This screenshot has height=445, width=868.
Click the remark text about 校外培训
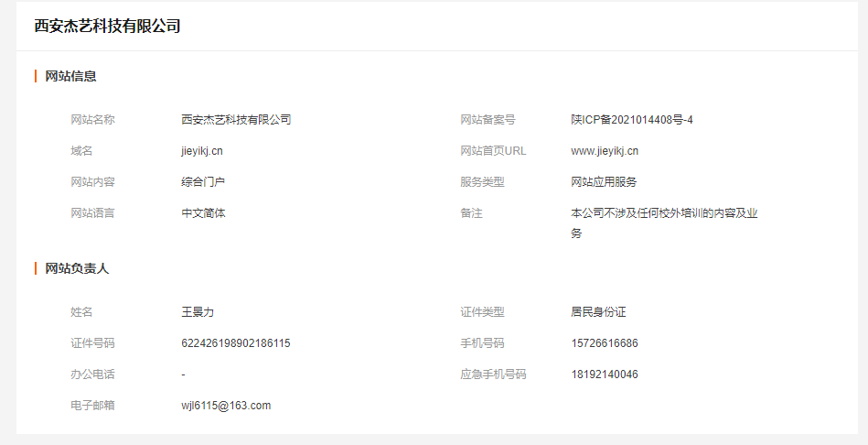tap(664, 213)
